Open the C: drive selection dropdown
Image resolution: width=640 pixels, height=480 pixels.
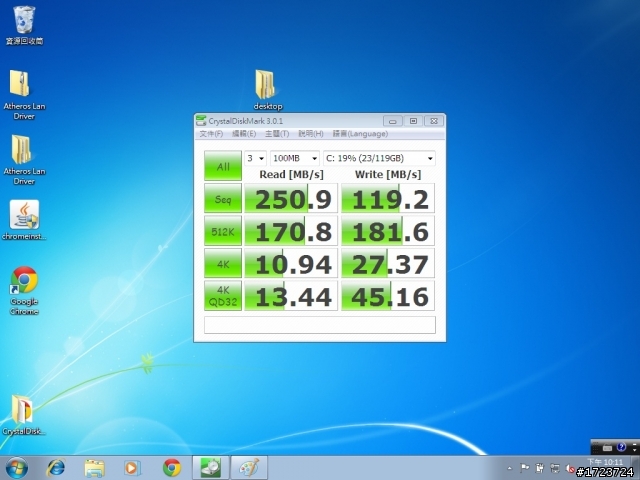click(379, 158)
